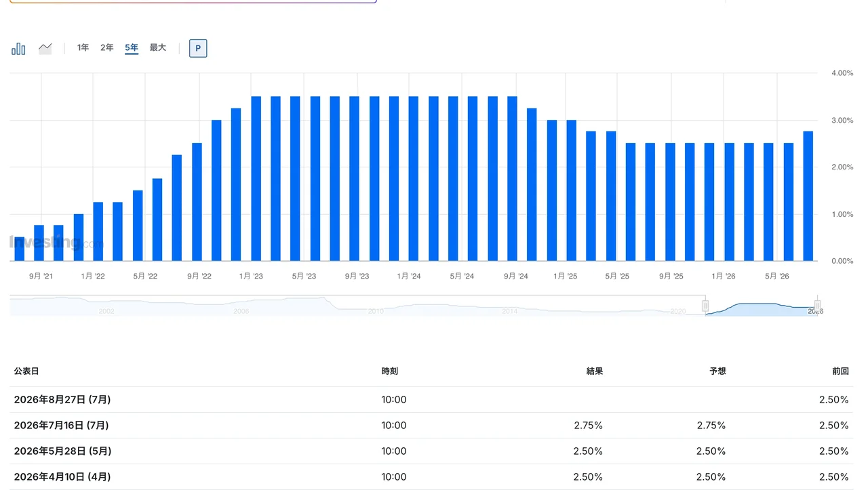Open the 2026年5月28日 (5月) row

click(431, 451)
